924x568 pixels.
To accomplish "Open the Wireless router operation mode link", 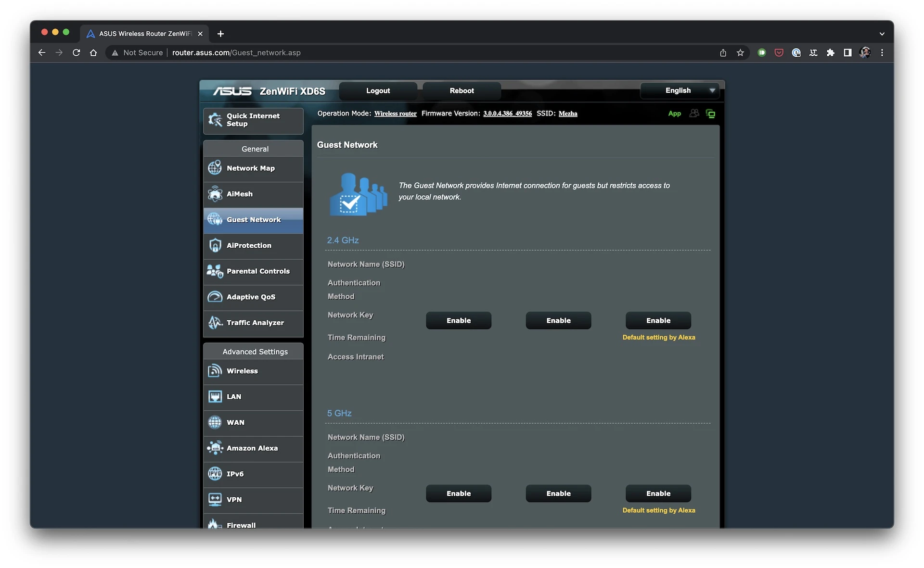I will [x=395, y=114].
